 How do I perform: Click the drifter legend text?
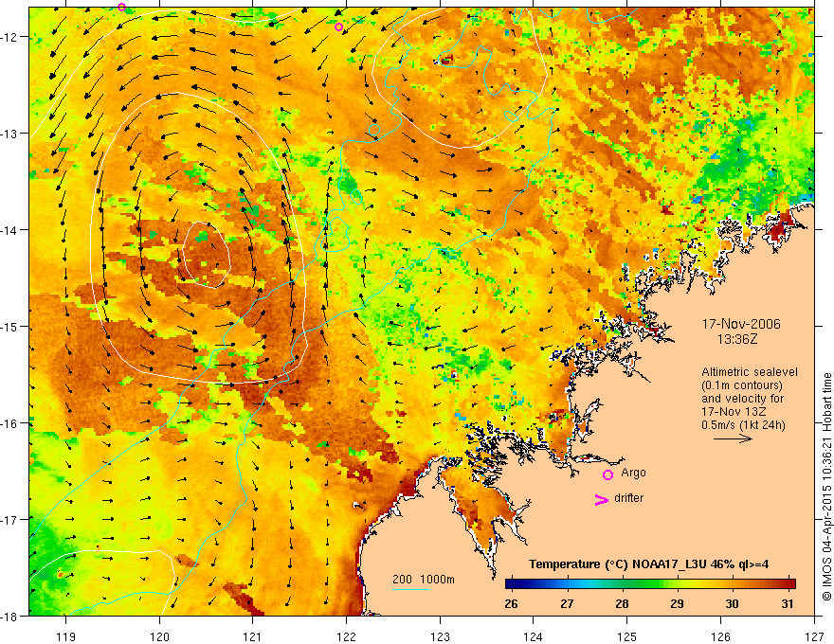[x=628, y=498]
